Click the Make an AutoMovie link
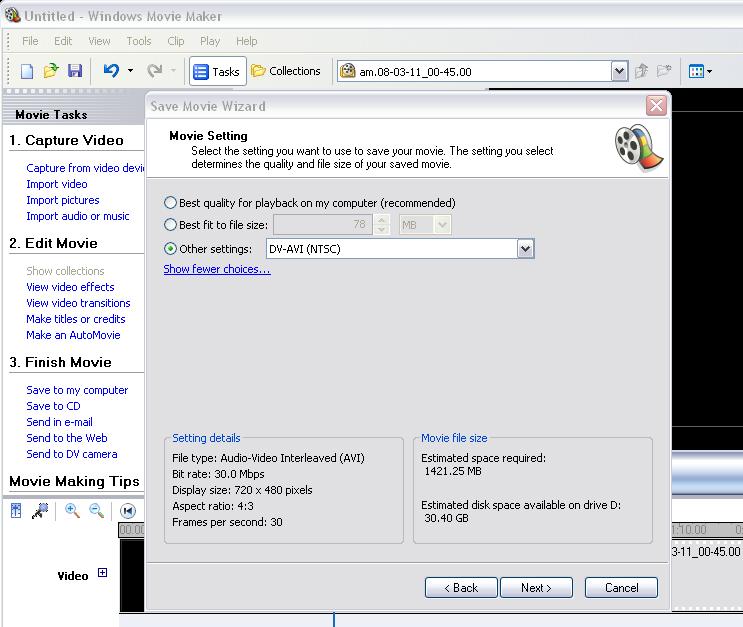This screenshot has height=627, width=743. [x=73, y=335]
